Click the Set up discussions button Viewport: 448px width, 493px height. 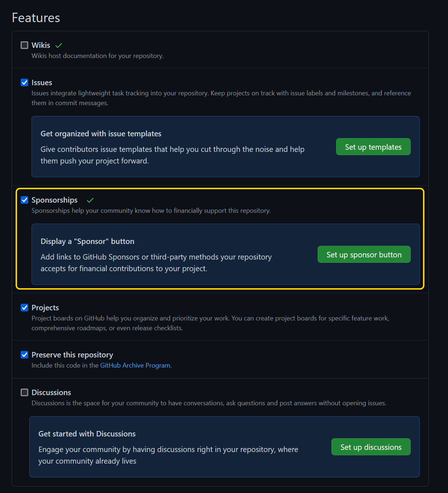point(370,447)
